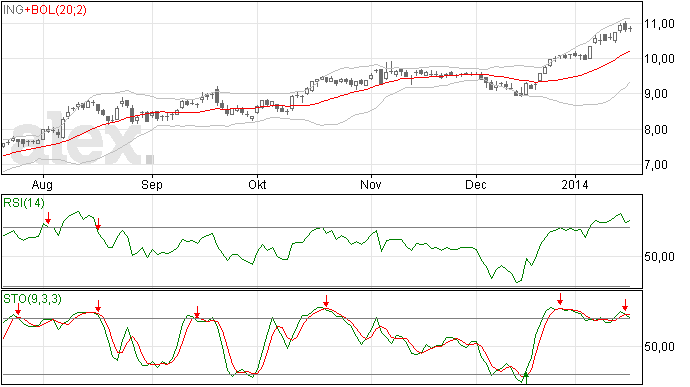Click the Nov date axis label
Viewport: 690px width, 387px height.
[371, 184]
